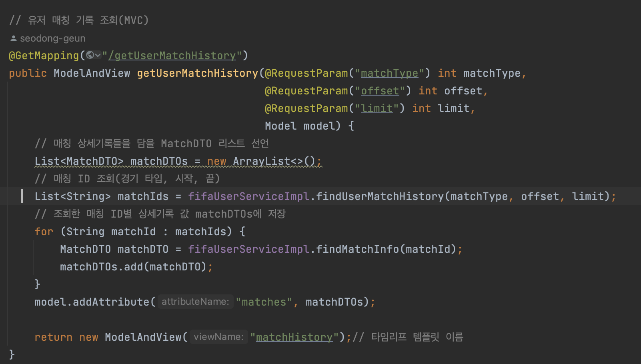Click the public keyword

click(28, 73)
